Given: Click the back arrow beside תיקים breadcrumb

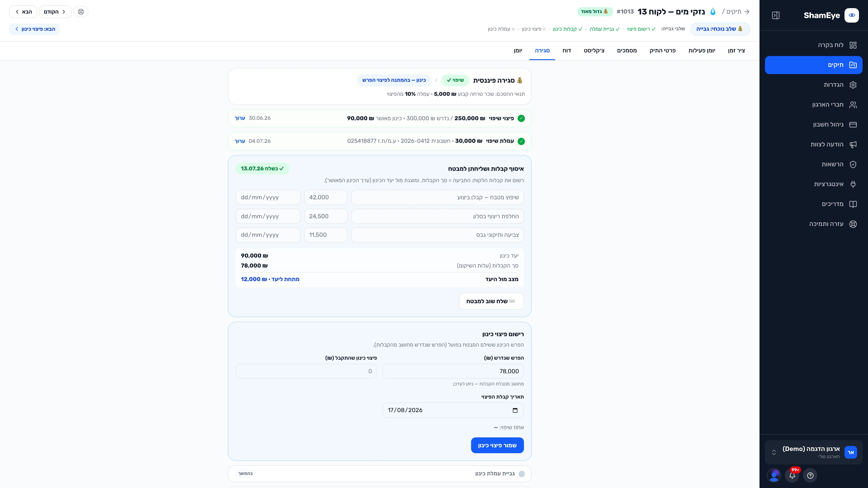Looking at the screenshot, I should (x=747, y=12).
